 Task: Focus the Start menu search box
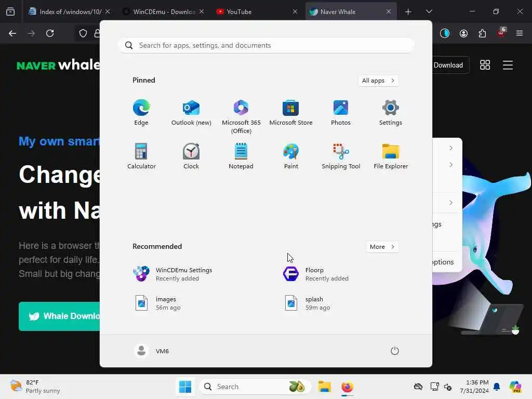click(266, 45)
